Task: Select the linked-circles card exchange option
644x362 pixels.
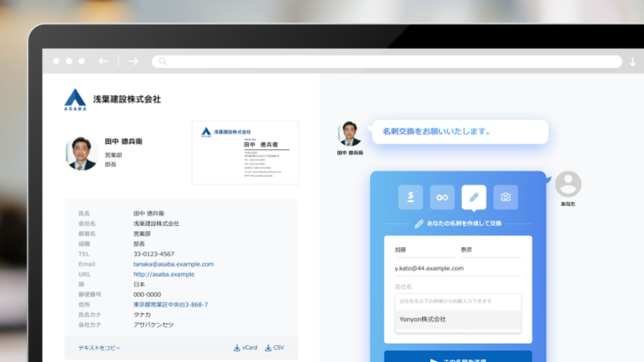Action: point(442,197)
